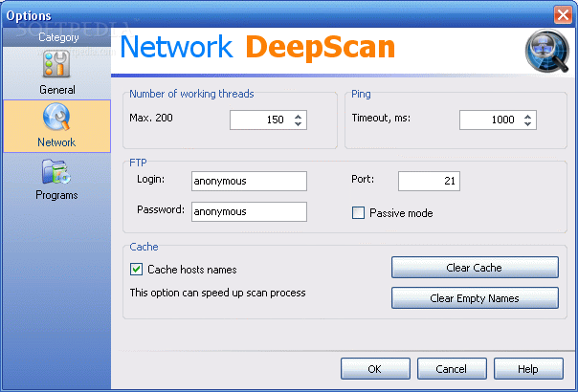Viewport: 578px width, 392px height.
Task: Click the FTP Port field
Action: 429,181
